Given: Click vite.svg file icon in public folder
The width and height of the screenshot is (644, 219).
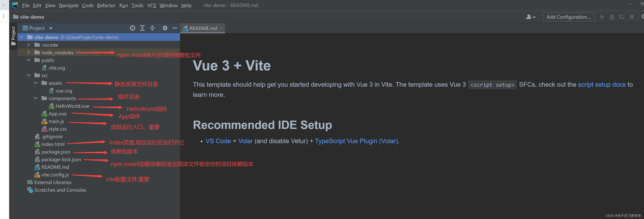Looking at the screenshot, I should point(44,68).
